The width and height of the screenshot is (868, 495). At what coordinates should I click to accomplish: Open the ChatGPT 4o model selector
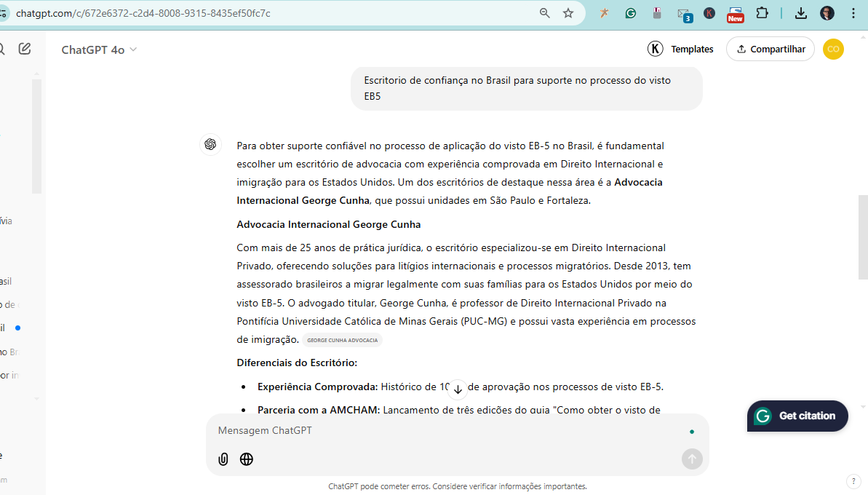pyautogui.click(x=99, y=49)
